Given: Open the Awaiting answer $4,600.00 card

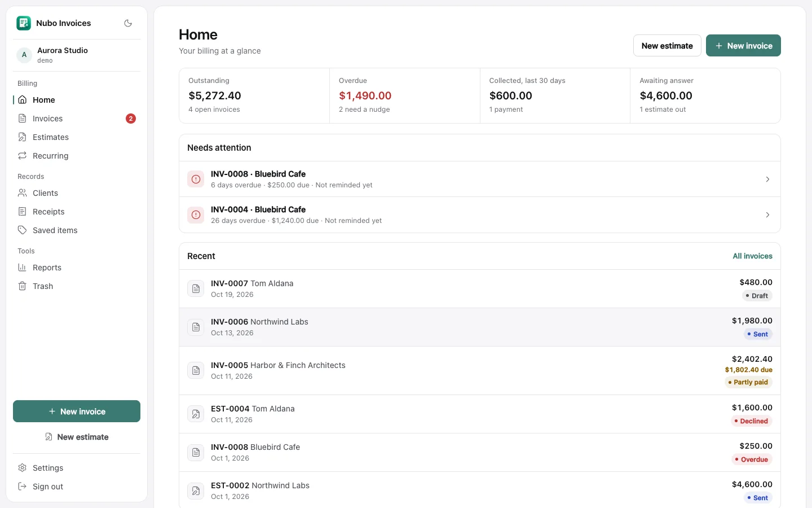Looking at the screenshot, I should click(705, 96).
